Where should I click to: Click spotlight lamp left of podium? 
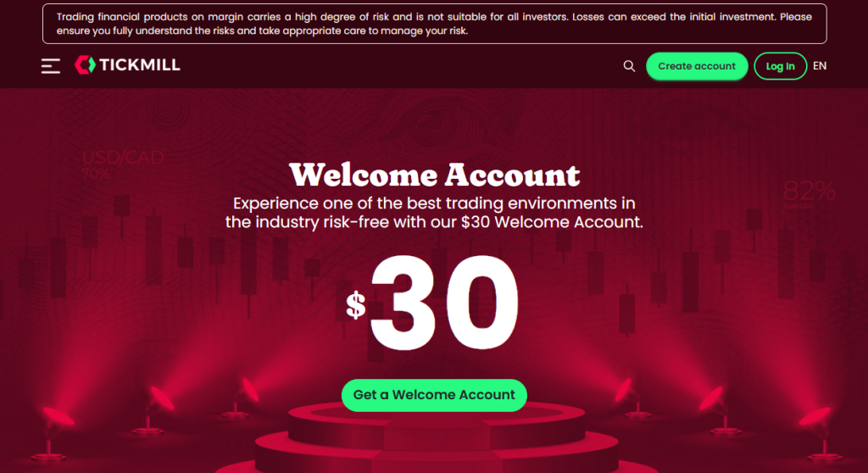pyautogui.click(x=242, y=397)
